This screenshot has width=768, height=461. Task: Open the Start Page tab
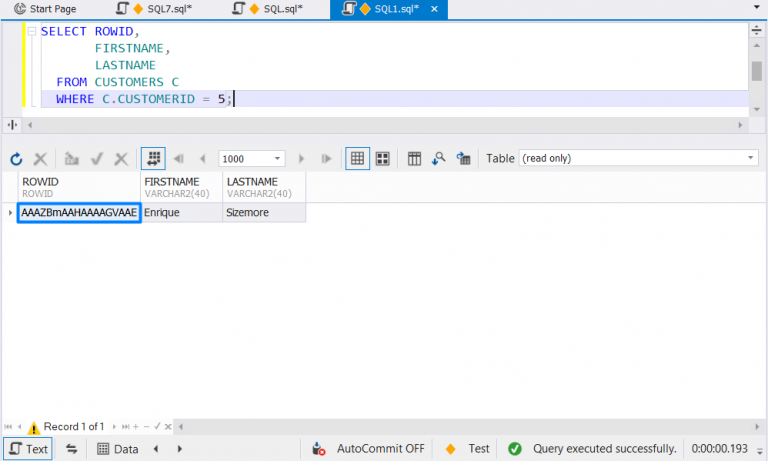pyautogui.click(x=45, y=9)
